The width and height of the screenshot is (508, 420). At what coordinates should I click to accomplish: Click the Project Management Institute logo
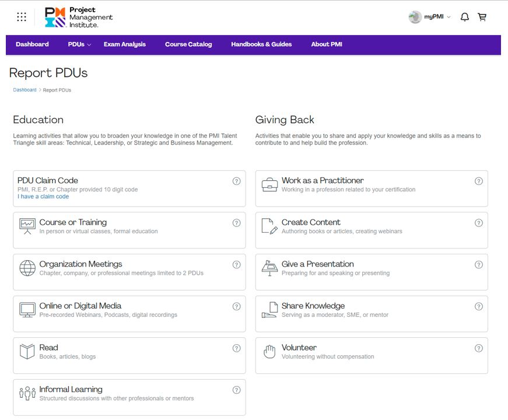pos(79,17)
